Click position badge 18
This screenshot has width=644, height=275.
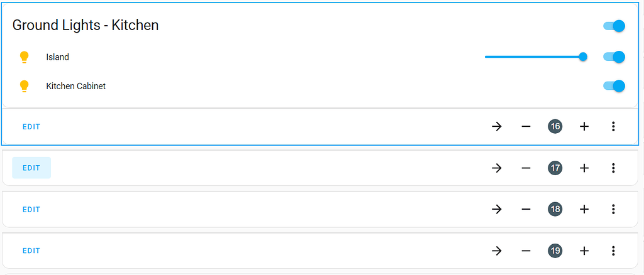pos(555,210)
